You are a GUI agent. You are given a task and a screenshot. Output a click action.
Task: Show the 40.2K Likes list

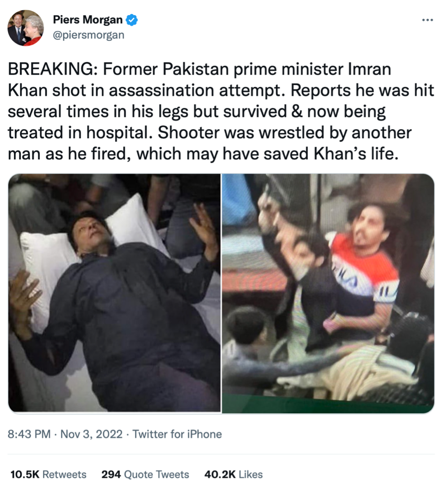pos(233,474)
